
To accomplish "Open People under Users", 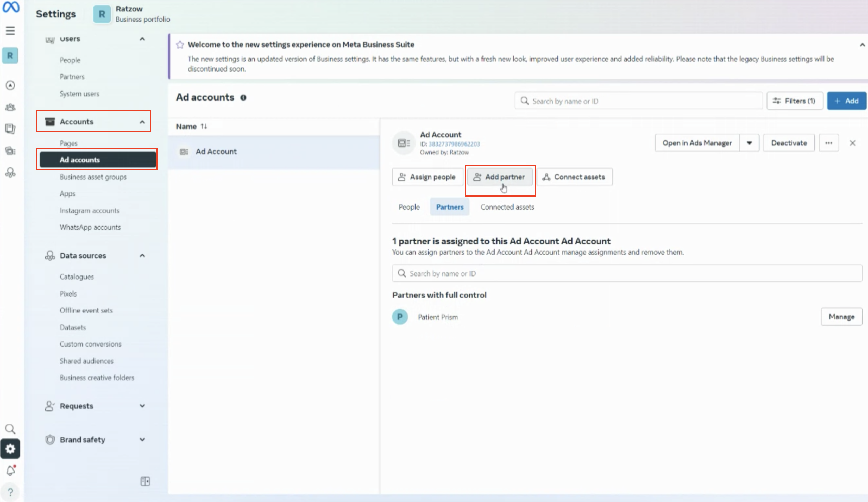I will [70, 60].
